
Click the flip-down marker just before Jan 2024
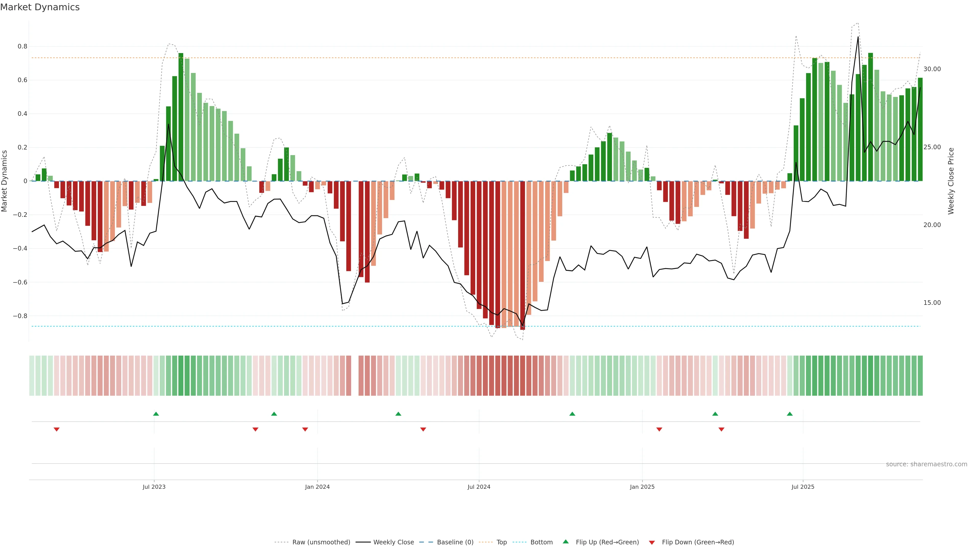pyautogui.click(x=305, y=429)
